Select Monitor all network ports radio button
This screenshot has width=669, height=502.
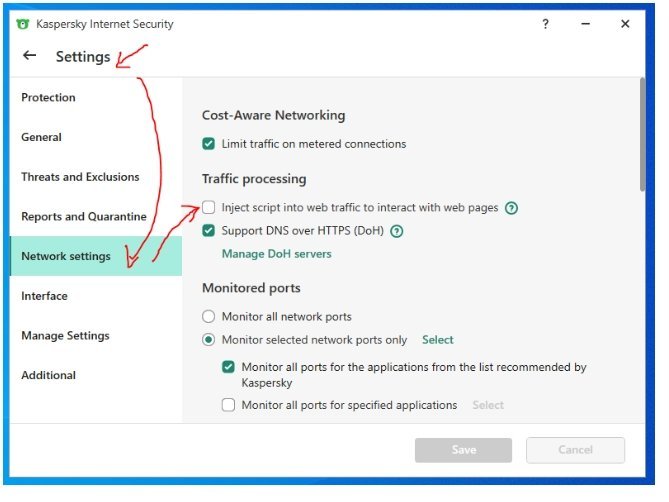209,316
